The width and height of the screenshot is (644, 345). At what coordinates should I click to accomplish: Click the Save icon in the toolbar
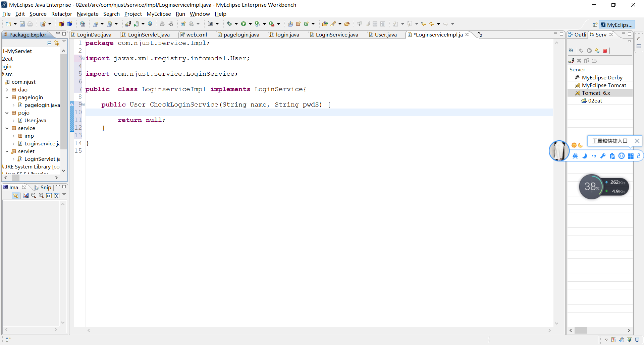[x=22, y=24]
